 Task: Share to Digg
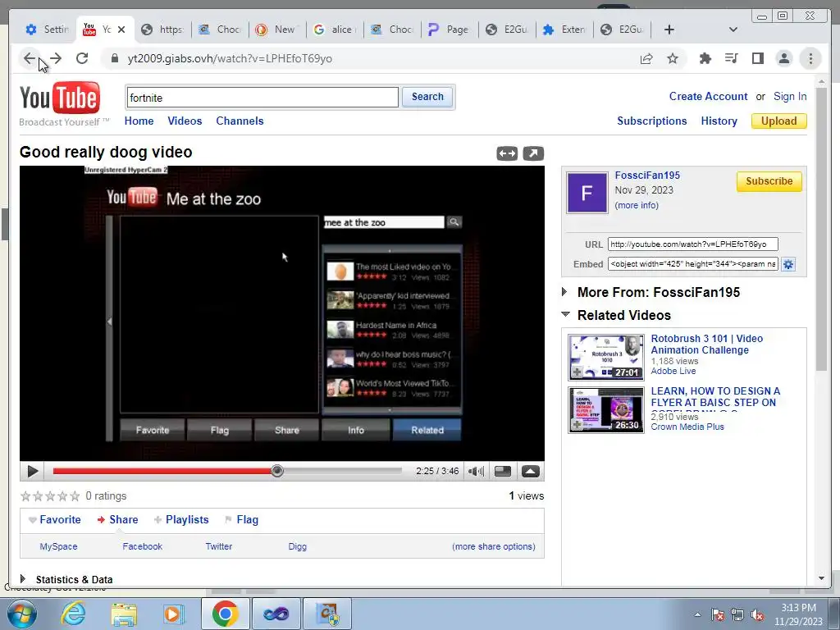click(x=297, y=546)
